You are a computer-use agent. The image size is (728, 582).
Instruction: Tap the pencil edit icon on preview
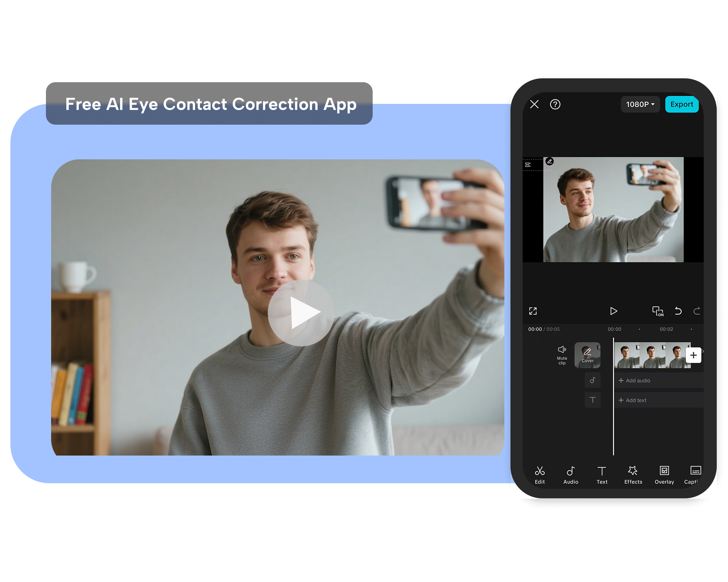(x=549, y=162)
